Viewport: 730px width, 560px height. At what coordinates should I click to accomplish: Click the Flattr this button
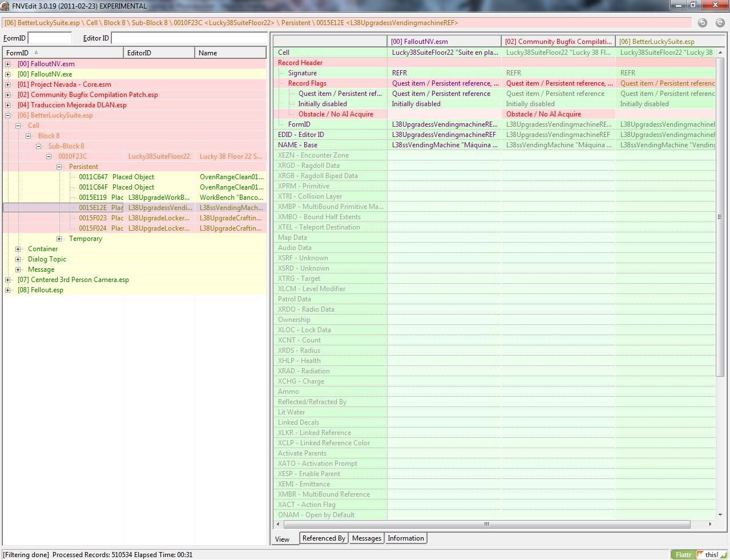698,554
